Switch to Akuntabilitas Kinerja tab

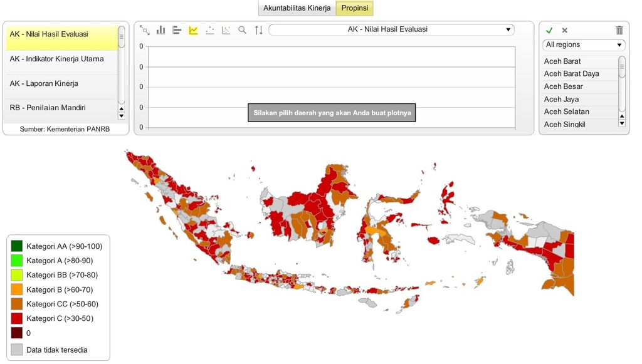(297, 8)
